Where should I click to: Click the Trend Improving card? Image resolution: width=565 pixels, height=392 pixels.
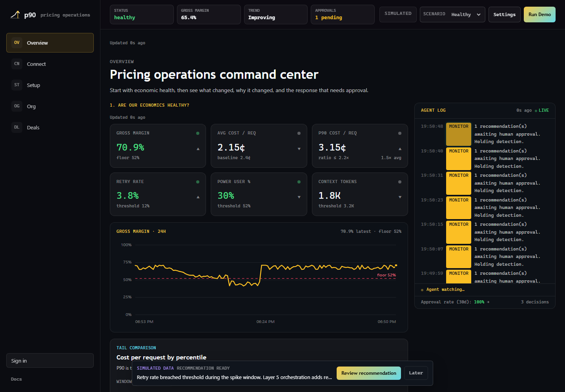275,15
